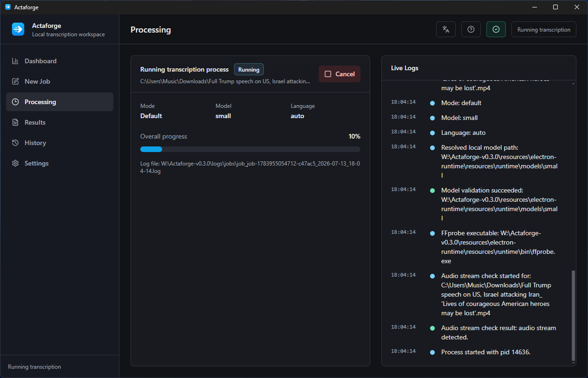The image size is (588, 378).
Task: Open the Dashboard page
Action: point(59,61)
